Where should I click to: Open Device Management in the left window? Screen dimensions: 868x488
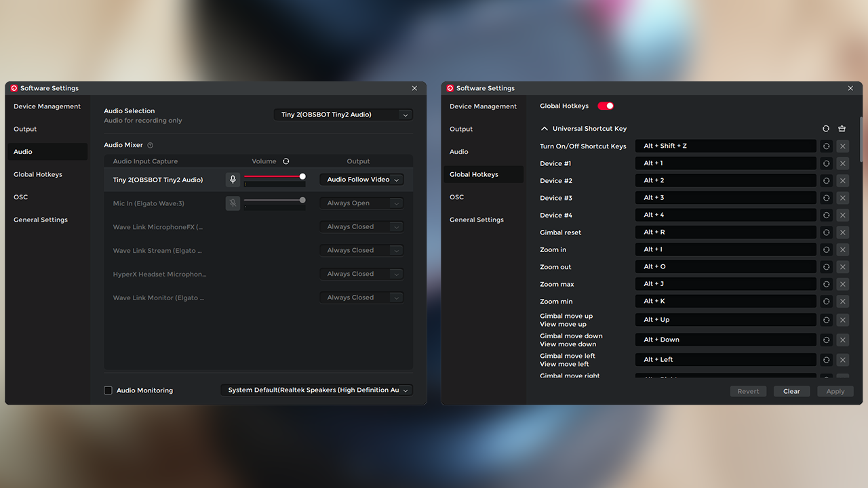click(x=47, y=106)
